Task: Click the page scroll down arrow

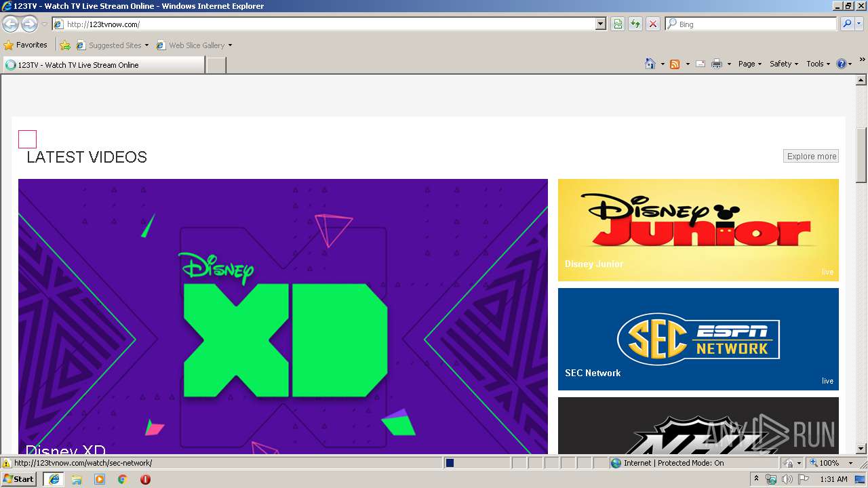Action: coord(861,449)
